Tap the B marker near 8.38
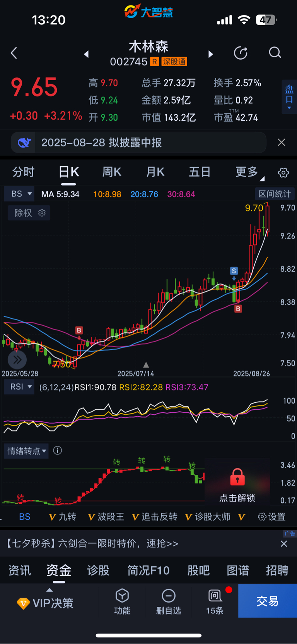The height and width of the screenshot is (644, 297). coord(238,309)
